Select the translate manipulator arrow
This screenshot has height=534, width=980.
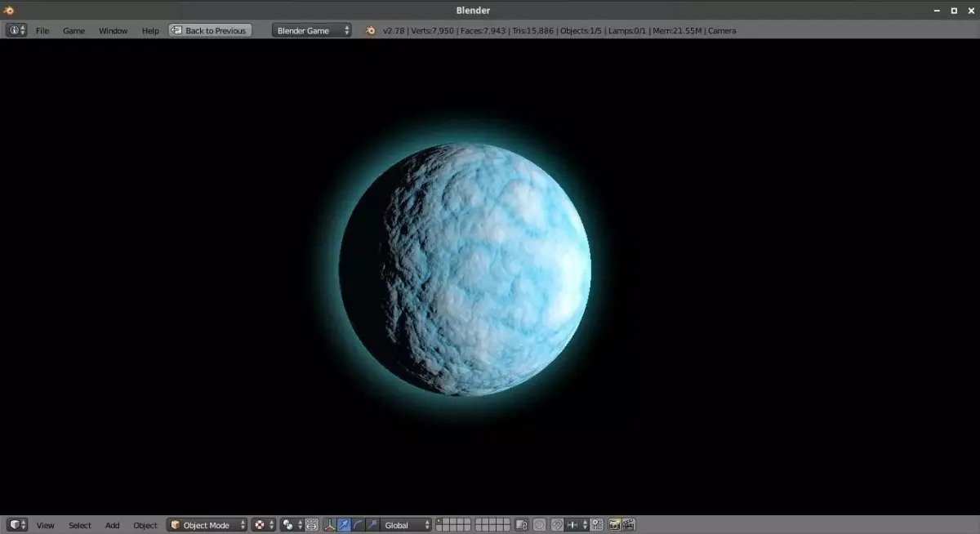tap(344, 525)
